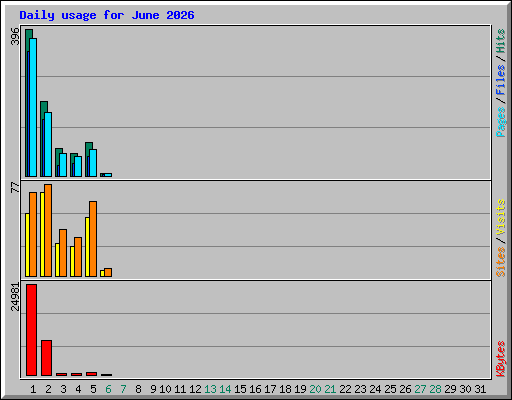Click day label 2 on the x-axis

48,389
